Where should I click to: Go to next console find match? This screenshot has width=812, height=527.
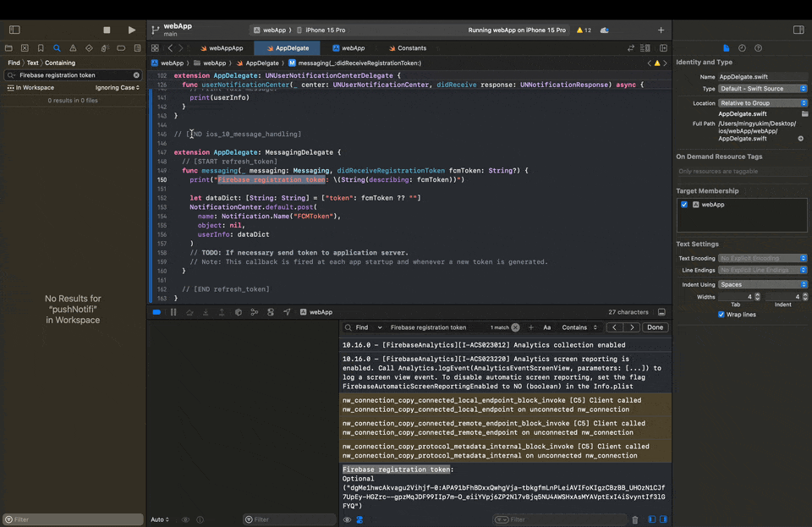(x=632, y=327)
